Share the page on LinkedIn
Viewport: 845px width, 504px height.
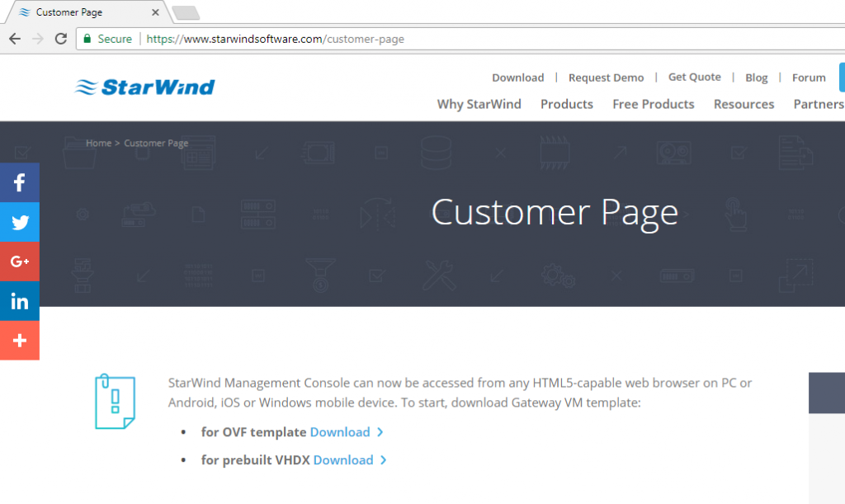(x=20, y=301)
